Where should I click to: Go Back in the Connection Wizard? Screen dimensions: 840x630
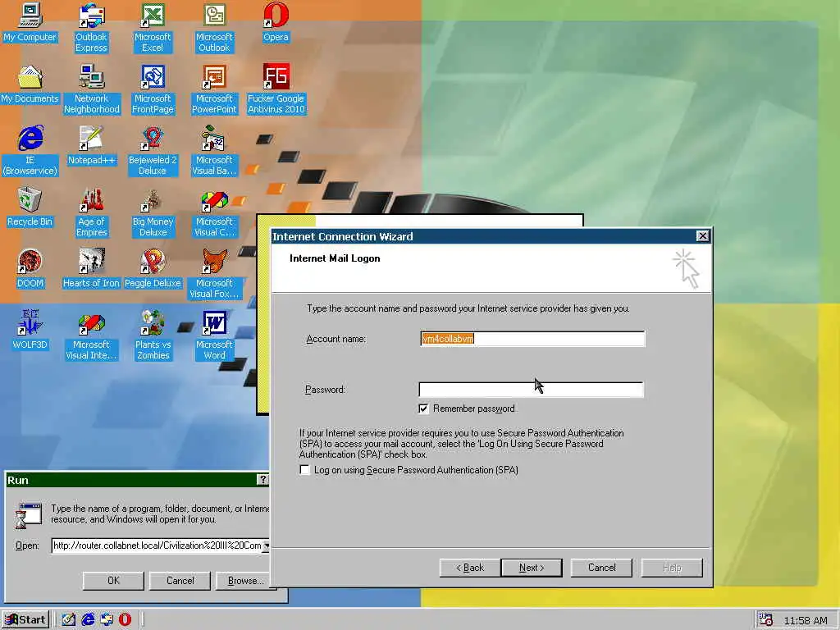pos(470,568)
